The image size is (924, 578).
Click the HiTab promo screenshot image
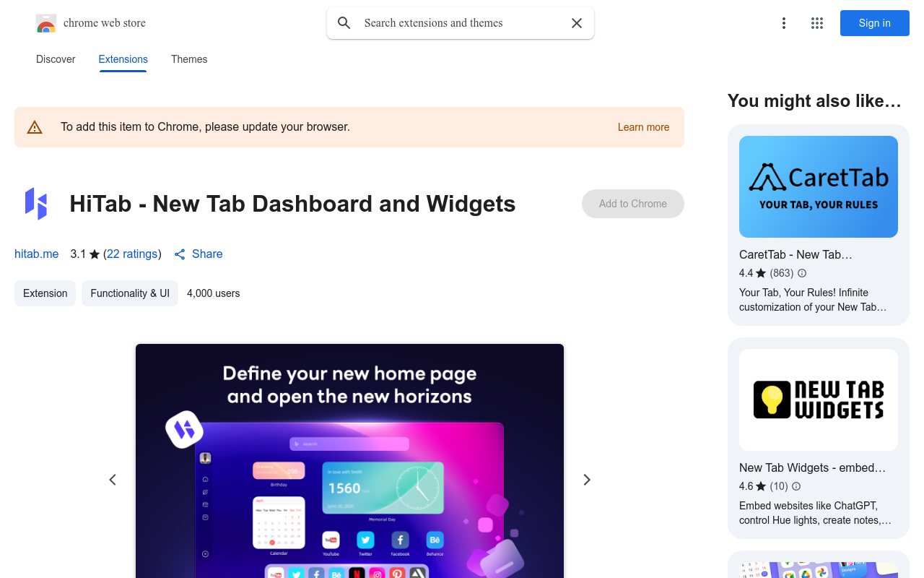point(349,461)
